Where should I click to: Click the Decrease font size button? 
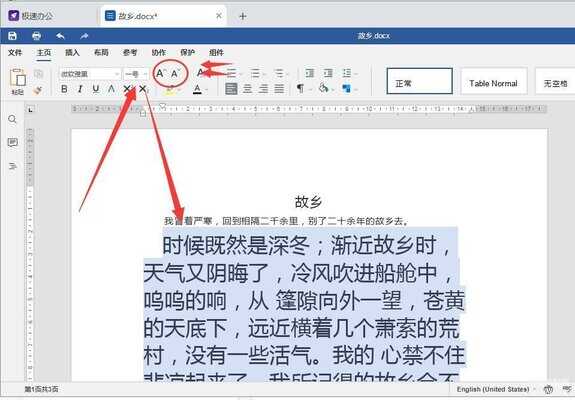click(x=176, y=73)
